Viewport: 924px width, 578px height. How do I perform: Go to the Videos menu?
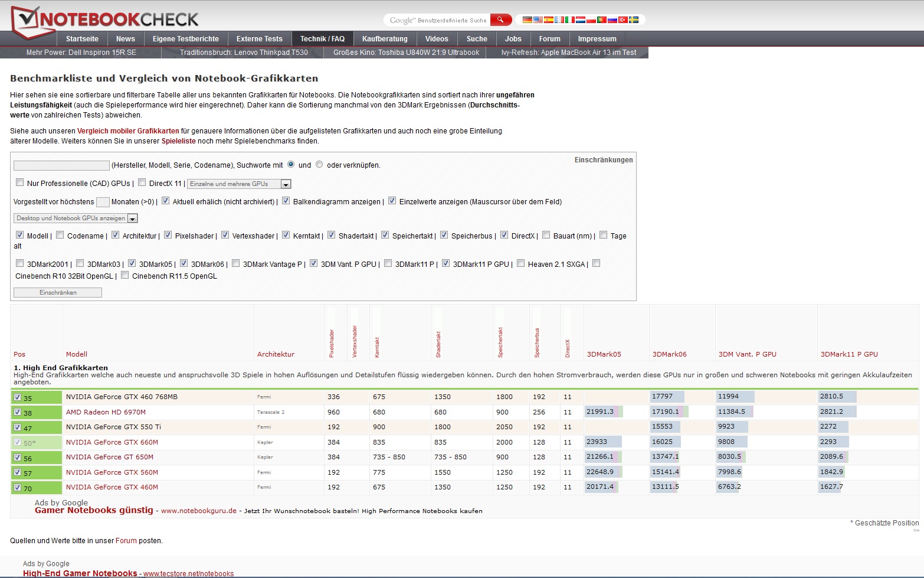[437, 39]
